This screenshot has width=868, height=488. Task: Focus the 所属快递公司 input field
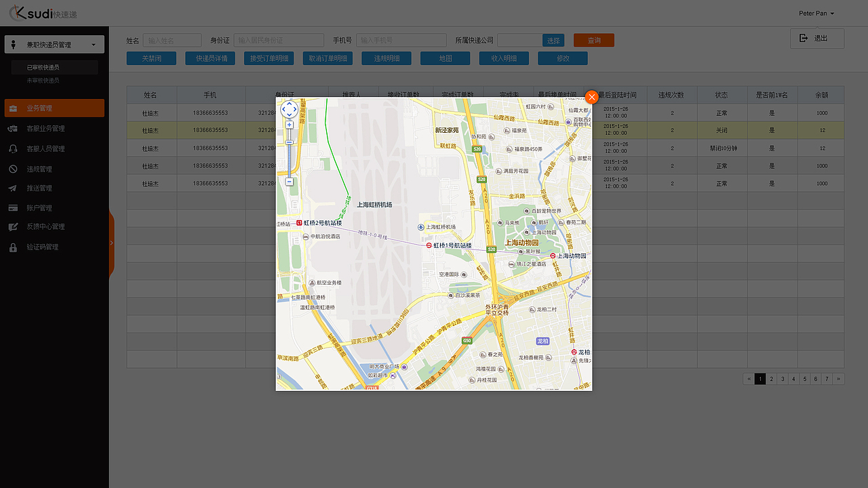(x=519, y=41)
